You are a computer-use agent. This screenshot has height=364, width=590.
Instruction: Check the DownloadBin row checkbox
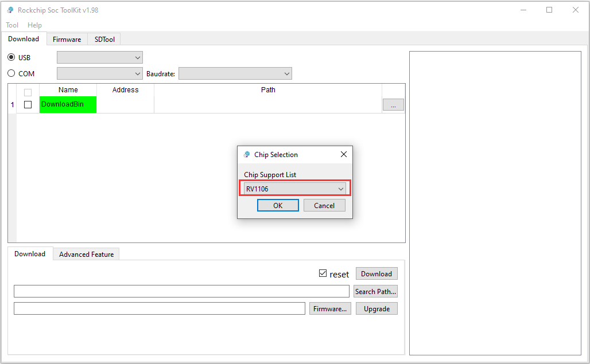click(27, 104)
